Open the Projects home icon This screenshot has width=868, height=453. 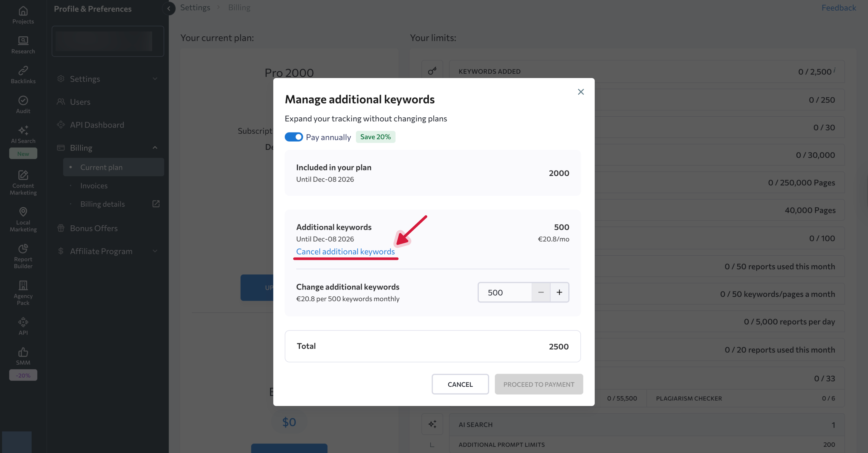pyautogui.click(x=23, y=11)
